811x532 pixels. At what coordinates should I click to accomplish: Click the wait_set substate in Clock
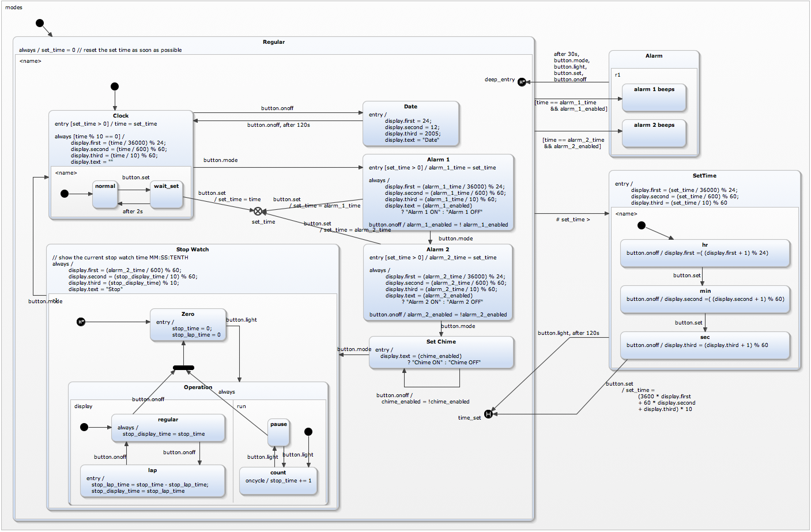point(166,195)
